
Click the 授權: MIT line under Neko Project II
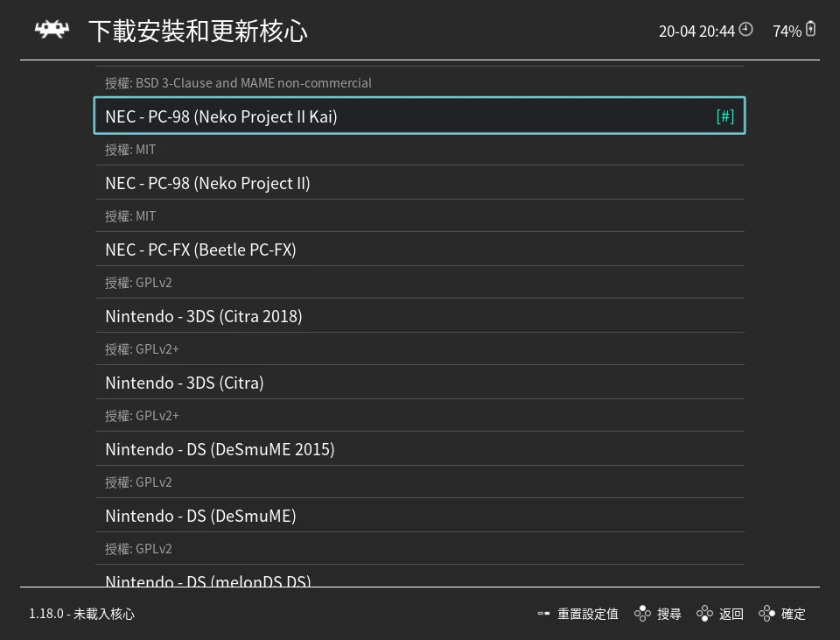tap(130, 216)
